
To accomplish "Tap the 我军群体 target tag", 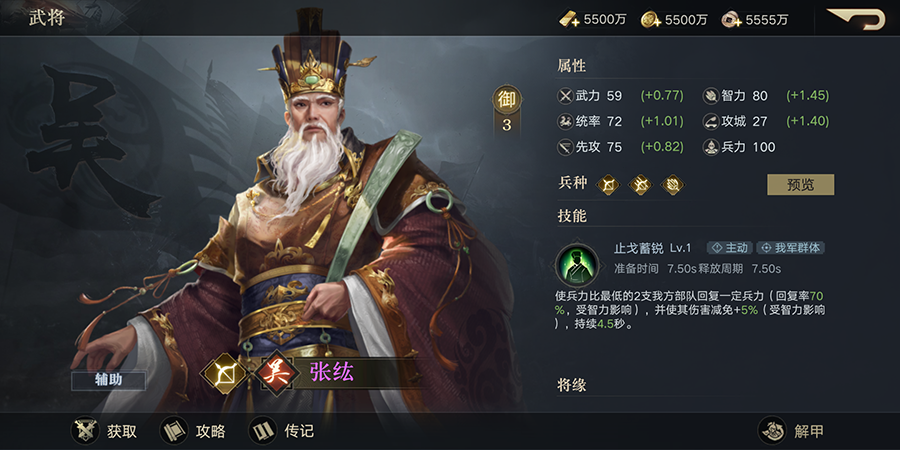I will click(x=791, y=247).
